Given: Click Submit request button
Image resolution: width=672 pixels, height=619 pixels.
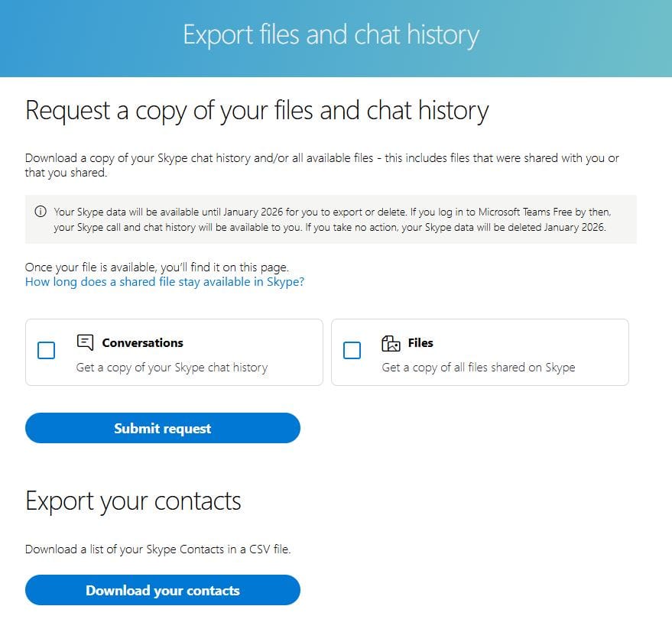Looking at the screenshot, I should (x=163, y=428).
